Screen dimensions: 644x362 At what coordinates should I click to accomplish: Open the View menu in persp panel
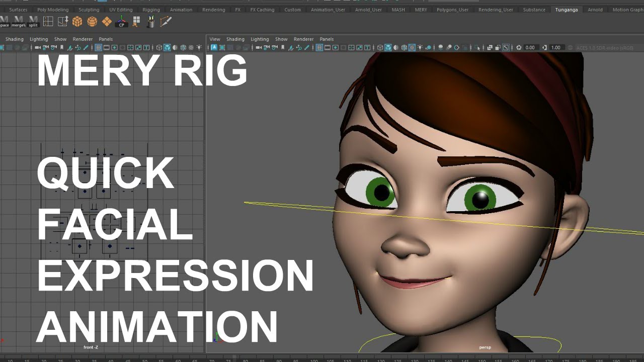tap(215, 39)
